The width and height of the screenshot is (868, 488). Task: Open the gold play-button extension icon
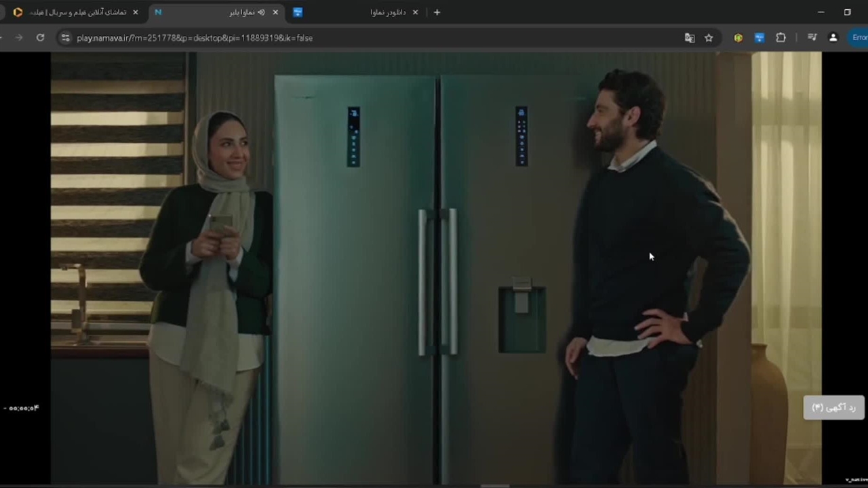pyautogui.click(x=738, y=38)
